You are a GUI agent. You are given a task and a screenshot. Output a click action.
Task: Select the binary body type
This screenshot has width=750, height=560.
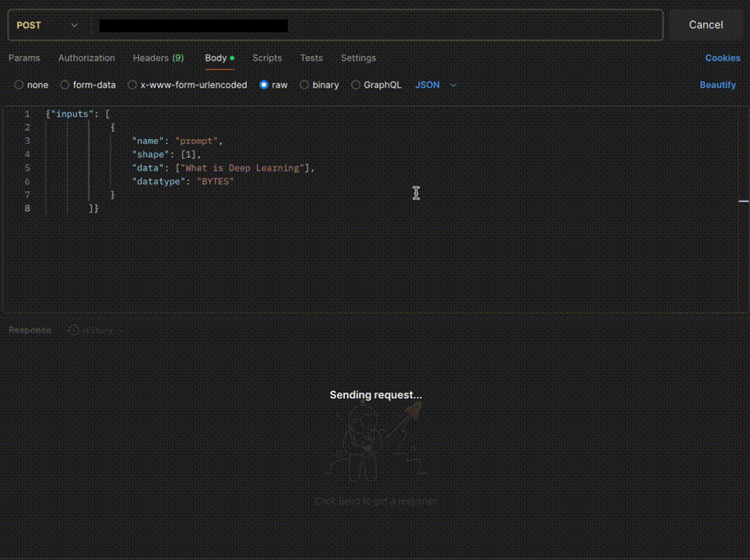click(319, 85)
